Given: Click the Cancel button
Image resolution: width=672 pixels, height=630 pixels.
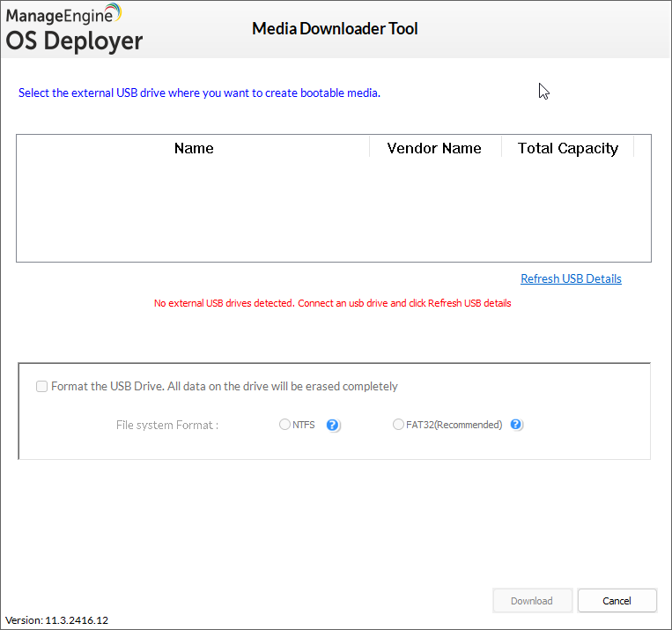Looking at the screenshot, I should (617, 601).
